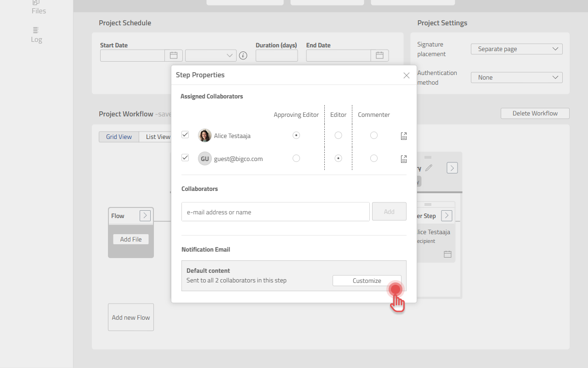Open Authentication method dropdown

coord(516,77)
